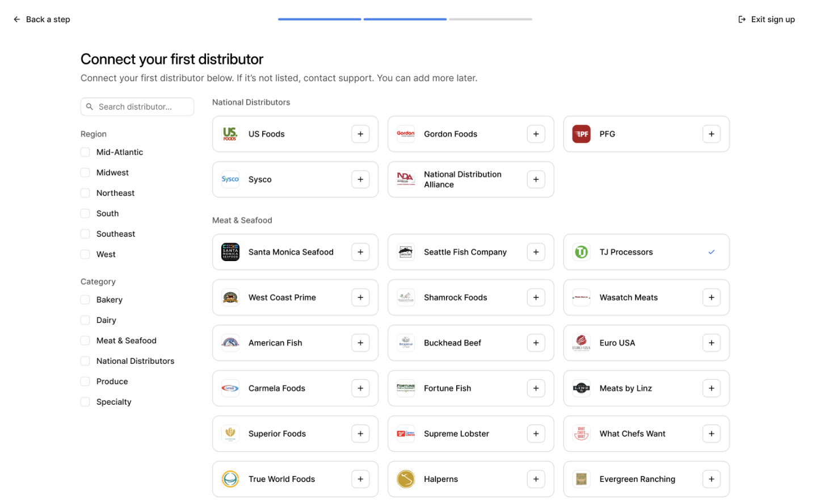Click the third progress bar segment

(490, 19)
